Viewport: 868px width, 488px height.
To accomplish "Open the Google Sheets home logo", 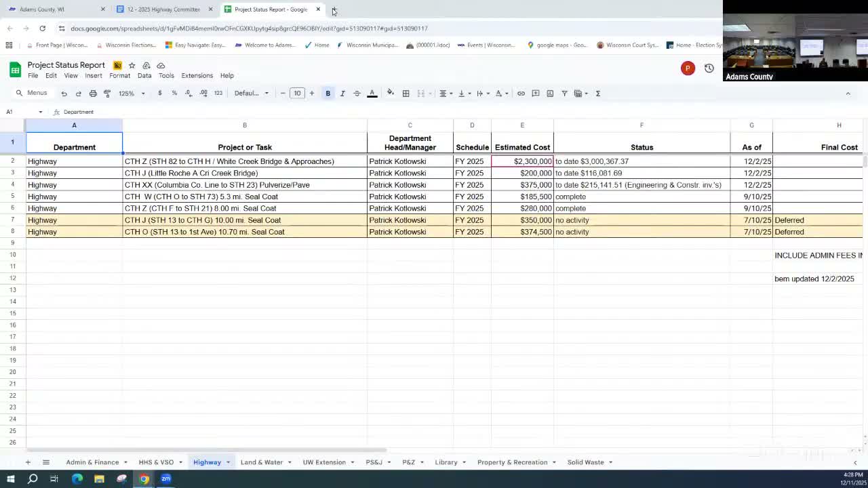I will click(x=15, y=70).
